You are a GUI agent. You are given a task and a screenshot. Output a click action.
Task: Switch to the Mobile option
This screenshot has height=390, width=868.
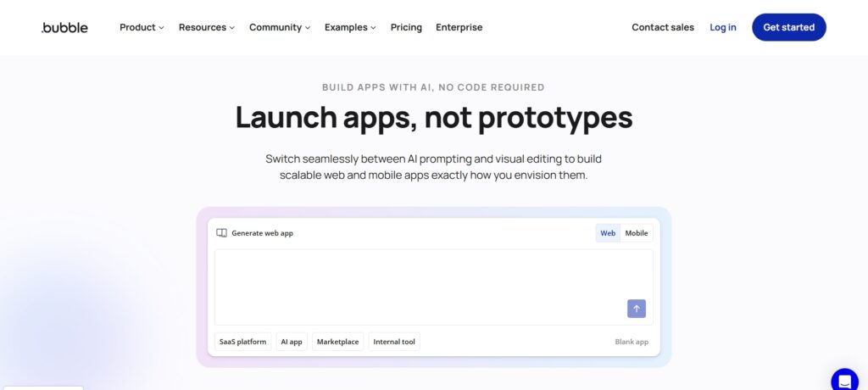click(x=637, y=233)
